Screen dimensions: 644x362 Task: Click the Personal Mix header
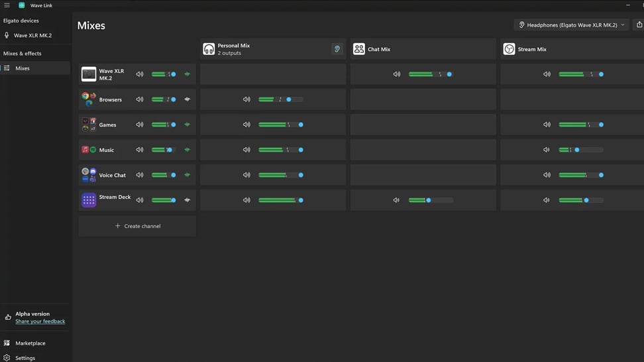click(273, 49)
